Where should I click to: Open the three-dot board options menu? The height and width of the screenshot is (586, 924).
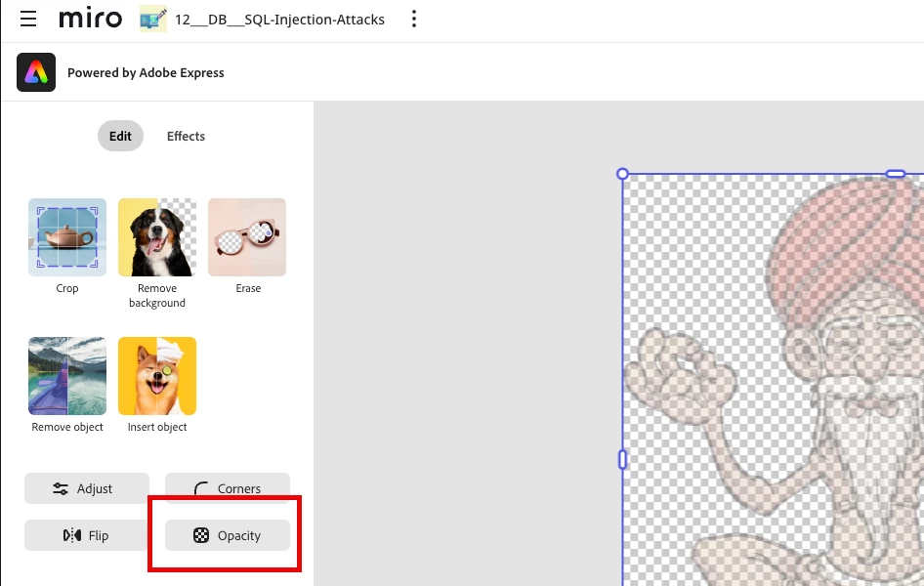coord(414,19)
